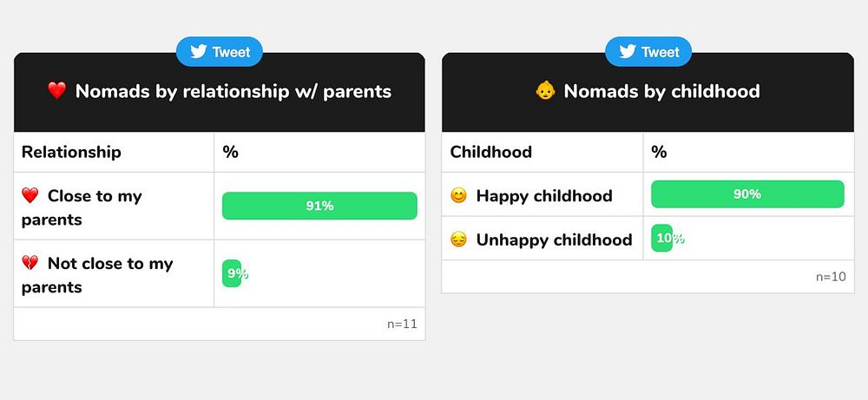Click the red heart emoji in the relationship table title
Screen dimensions: 868x400
[56, 91]
